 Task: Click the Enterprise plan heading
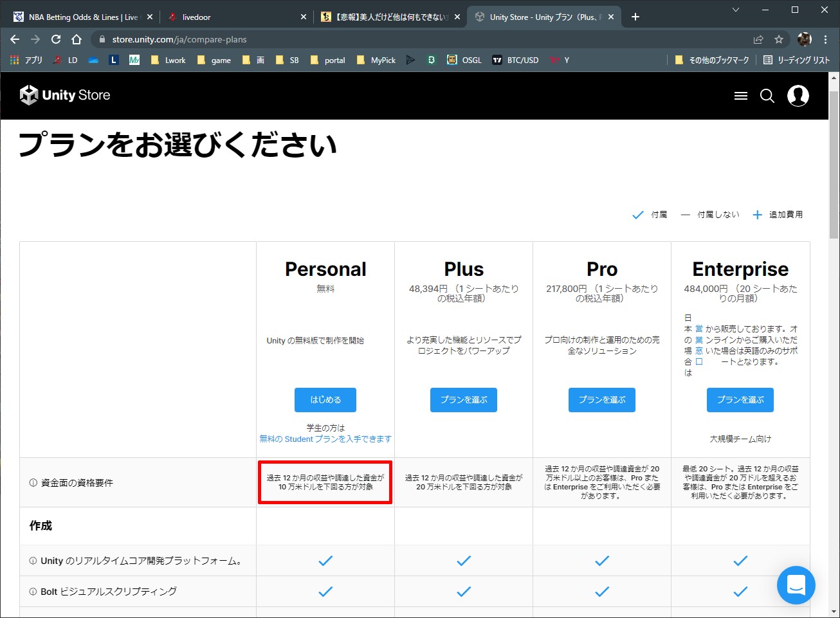pos(740,269)
